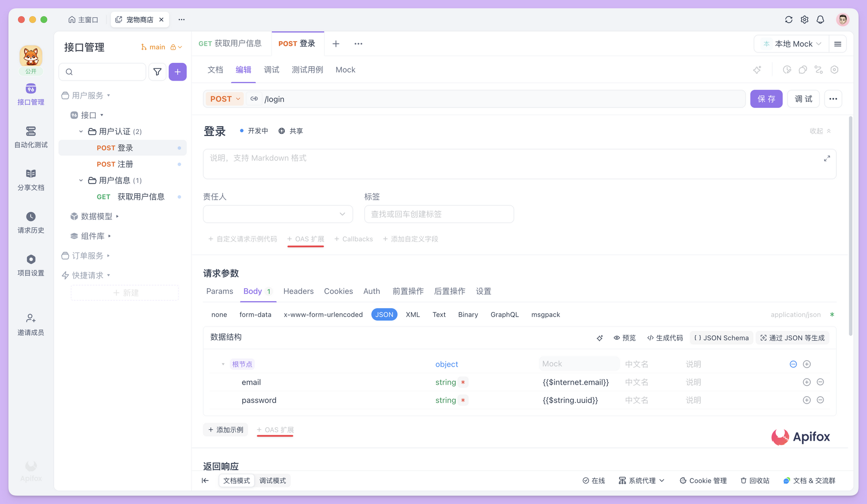Screen dimensions: 867x504
Task: Open the GET 获取用户信息 tab
Action: (x=231, y=43)
